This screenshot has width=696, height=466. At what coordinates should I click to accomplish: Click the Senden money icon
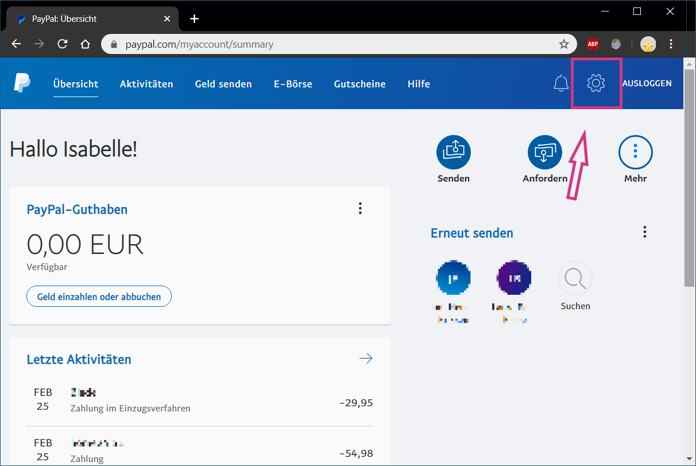point(453,152)
